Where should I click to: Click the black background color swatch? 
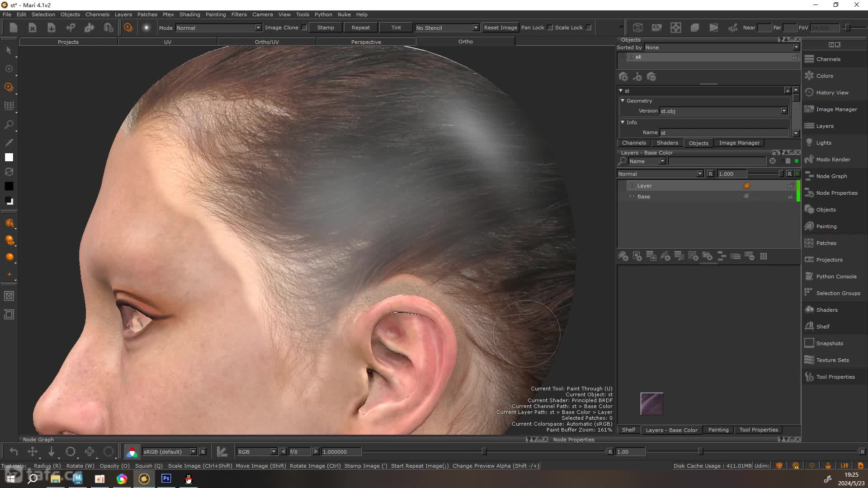tap(9, 186)
